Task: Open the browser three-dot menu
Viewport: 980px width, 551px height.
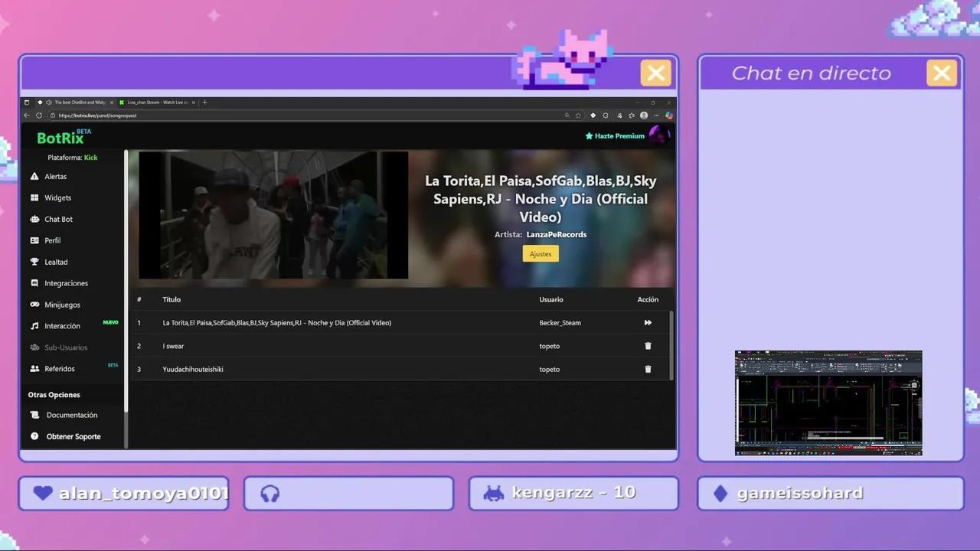Action: [656, 116]
